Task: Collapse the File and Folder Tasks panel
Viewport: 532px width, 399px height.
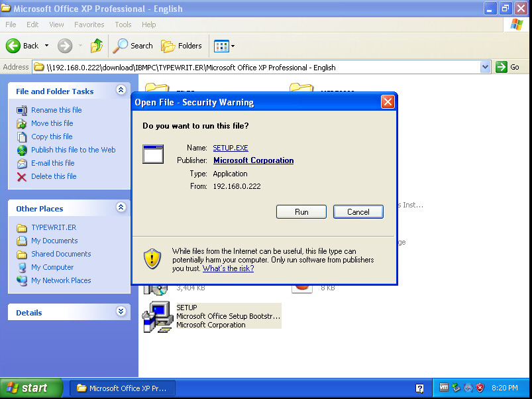Action: point(121,90)
